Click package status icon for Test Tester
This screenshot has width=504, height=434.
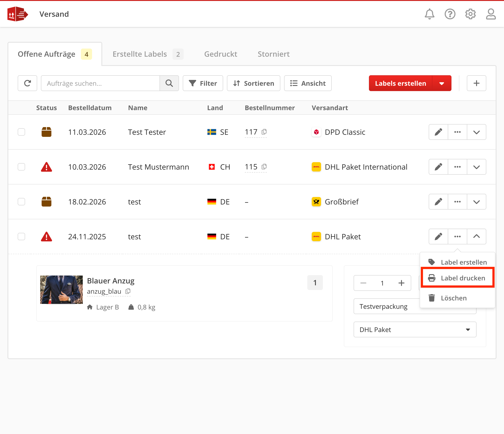point(46,132)
